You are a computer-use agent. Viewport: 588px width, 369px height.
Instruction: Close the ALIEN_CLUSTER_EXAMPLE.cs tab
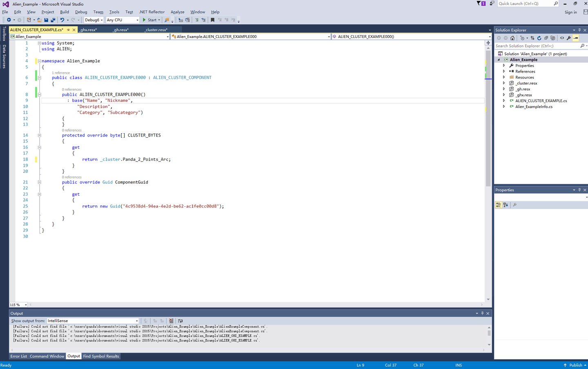click(x=74, y=29)
